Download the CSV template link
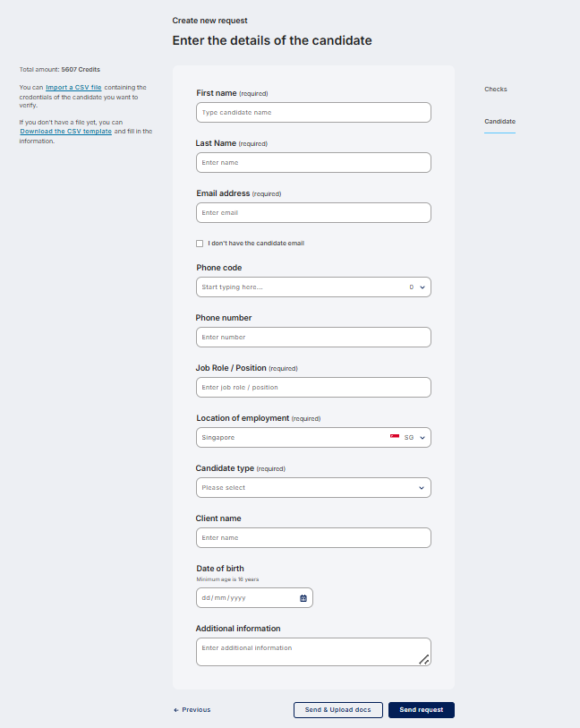580x728 pixels. point(65,132)
